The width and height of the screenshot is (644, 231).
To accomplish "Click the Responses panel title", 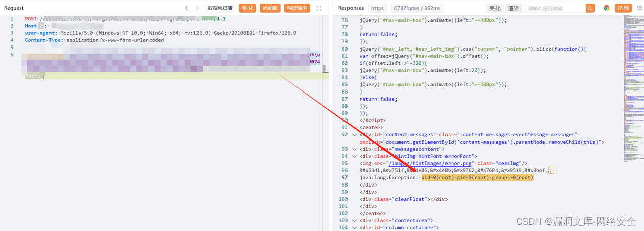I will tap(351, 8).
